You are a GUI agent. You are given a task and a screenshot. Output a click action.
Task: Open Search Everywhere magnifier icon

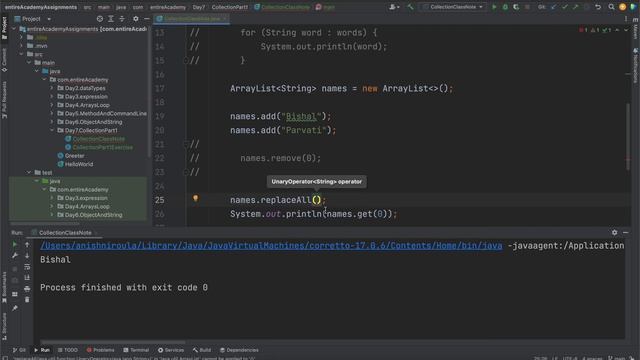point(611,7)
